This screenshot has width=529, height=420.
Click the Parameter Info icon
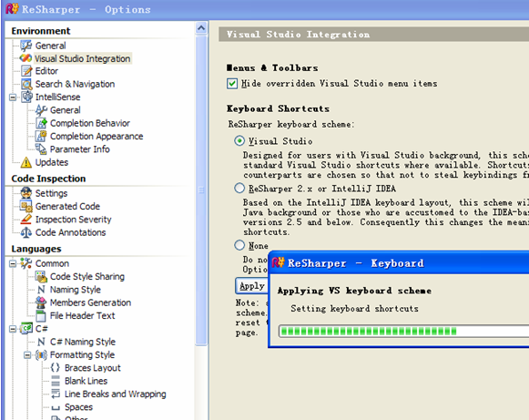(41, 149)
